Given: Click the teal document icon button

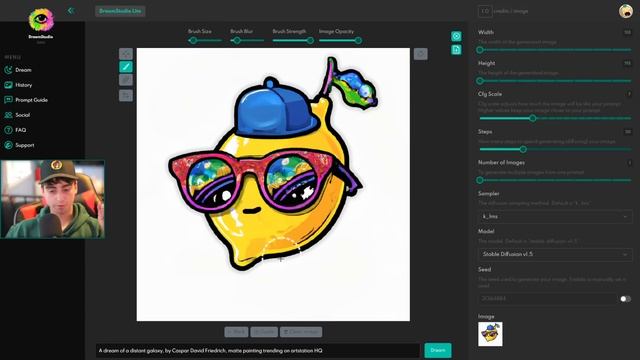Looking at the screenshot, I should tap(456, 50).
